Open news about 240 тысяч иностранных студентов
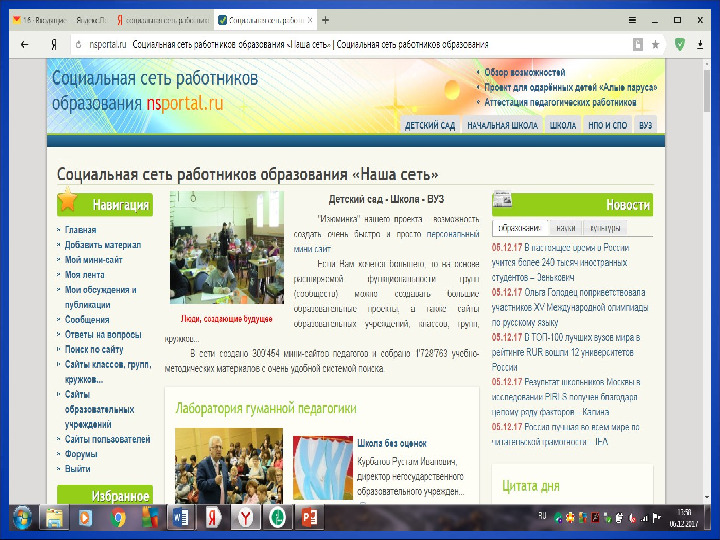The width and height of the screenshot is (720, 540). pos(560,263)
